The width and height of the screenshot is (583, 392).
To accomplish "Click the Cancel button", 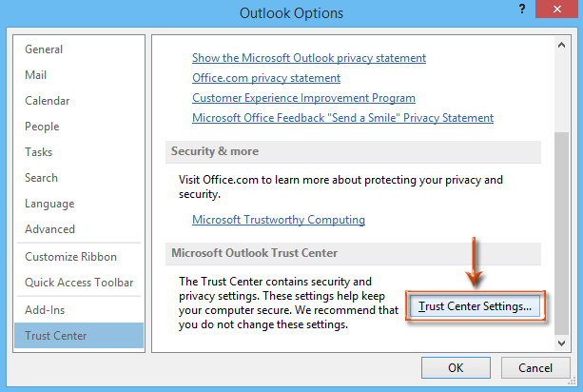I will point(535,368).
